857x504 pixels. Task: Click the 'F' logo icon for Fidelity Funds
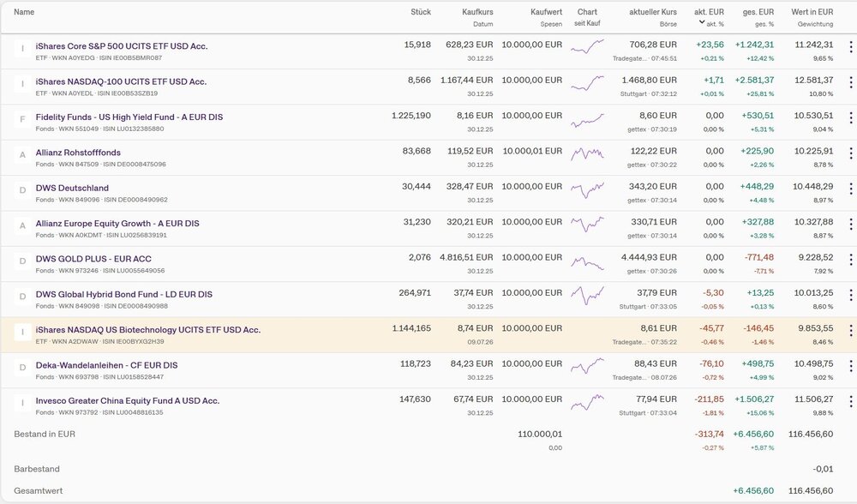click(22, 119)
